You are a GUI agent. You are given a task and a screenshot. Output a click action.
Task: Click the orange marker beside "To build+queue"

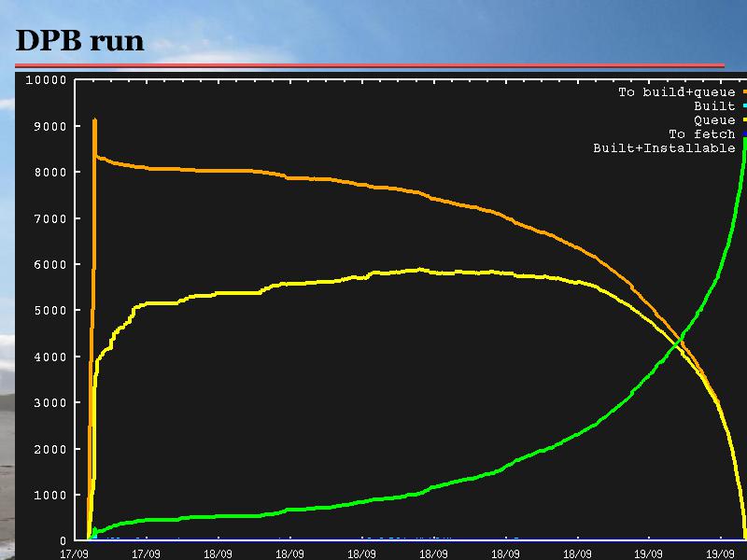pos(744,92)
